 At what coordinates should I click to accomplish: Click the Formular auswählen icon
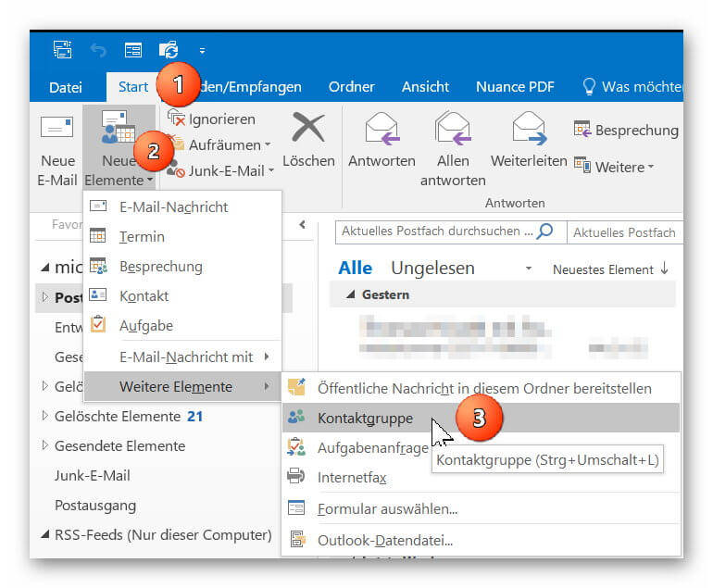tap(296, 507)
